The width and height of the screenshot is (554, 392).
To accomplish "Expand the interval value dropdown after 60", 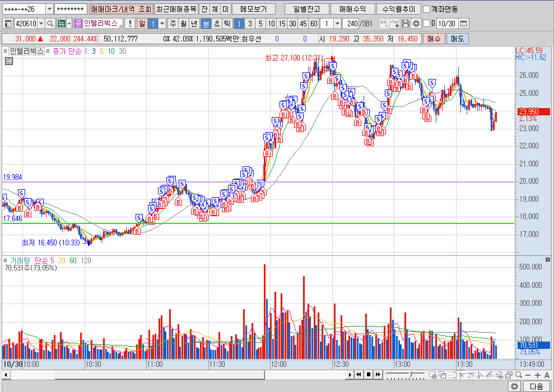I will click(337, 24).
